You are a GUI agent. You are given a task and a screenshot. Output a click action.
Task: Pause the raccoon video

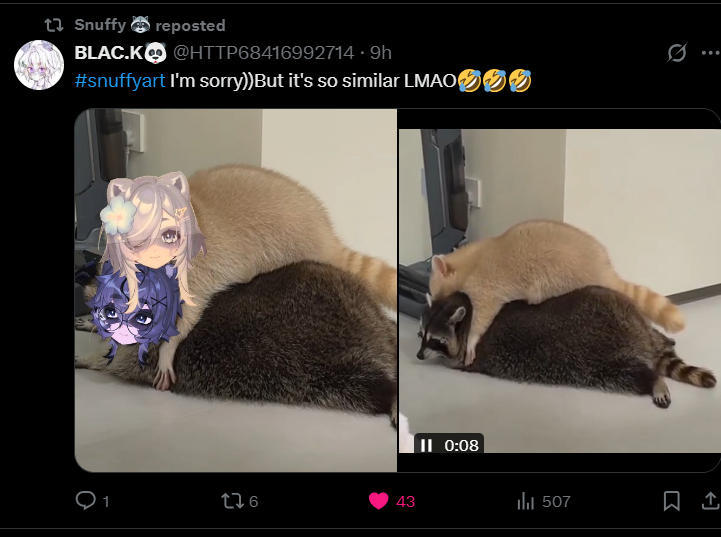pos(426,445)
